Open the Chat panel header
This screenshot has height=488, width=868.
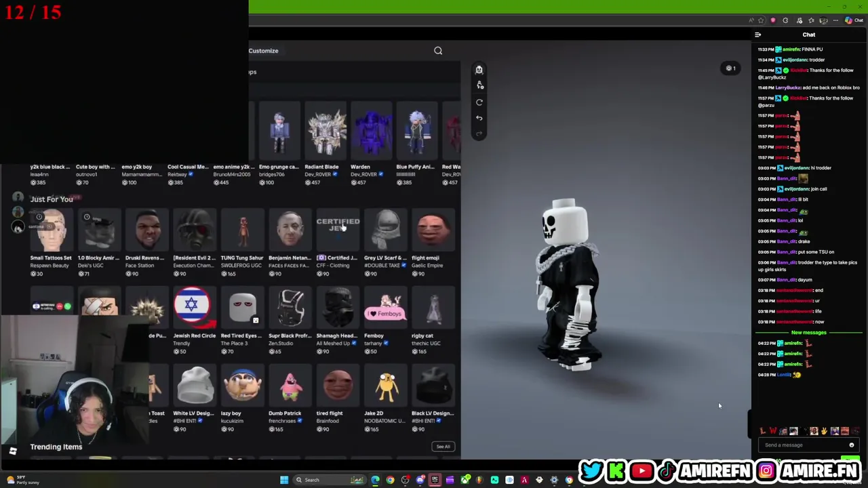coord(809,35)
